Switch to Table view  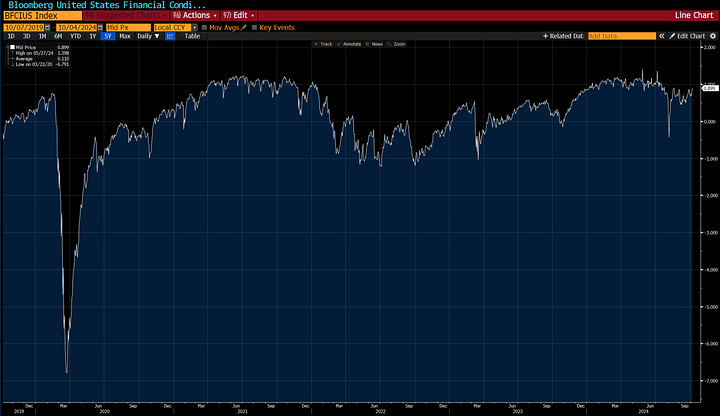pos(192,36)
